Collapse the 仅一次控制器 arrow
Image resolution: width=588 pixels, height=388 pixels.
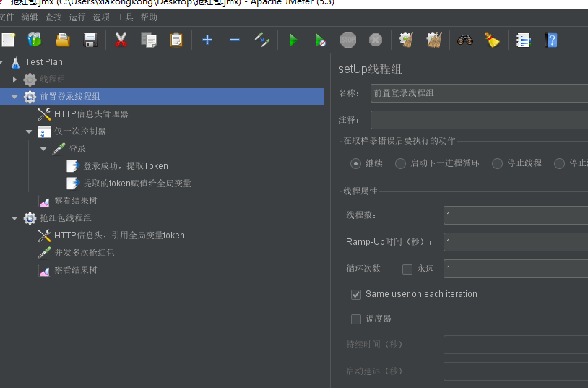point(29,132)
